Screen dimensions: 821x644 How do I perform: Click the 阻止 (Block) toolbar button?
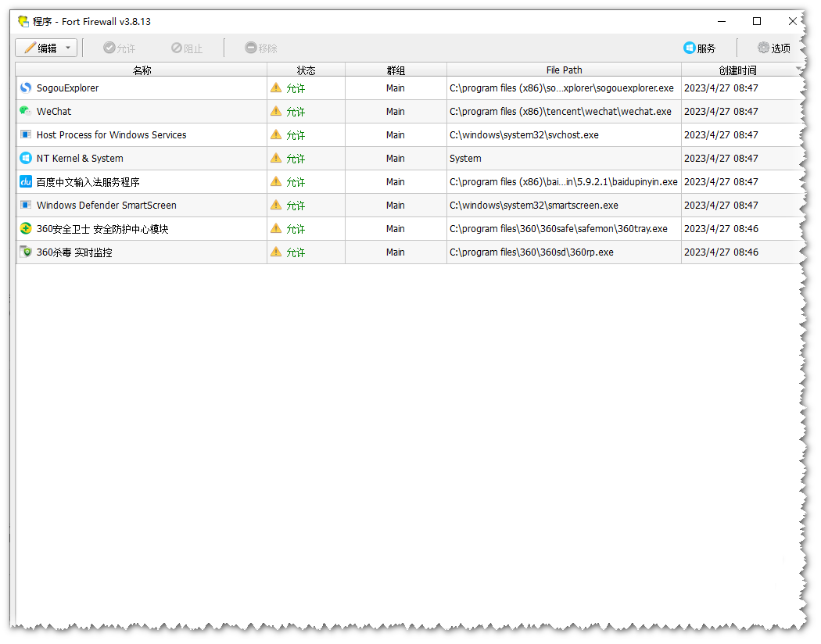click(187, 48)
